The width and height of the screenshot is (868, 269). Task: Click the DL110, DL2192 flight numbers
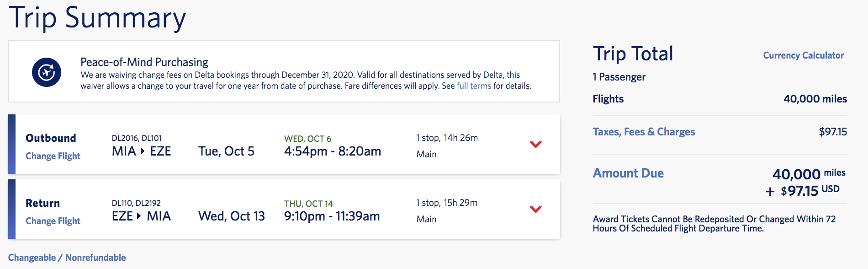click(136, 203)
